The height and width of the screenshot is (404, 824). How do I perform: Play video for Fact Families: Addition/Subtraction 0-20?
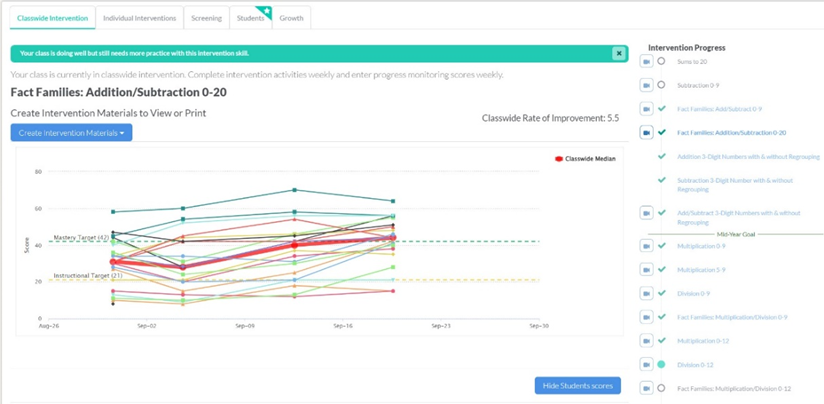tap(646, 132)
